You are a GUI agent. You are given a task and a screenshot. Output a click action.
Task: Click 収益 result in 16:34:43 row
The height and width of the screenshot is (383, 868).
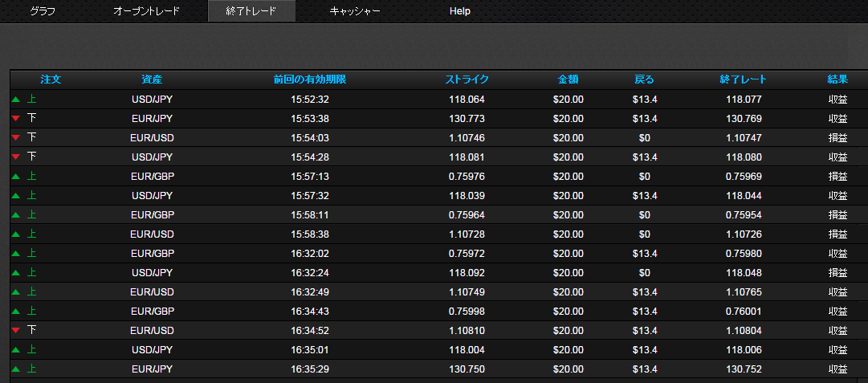click(838, 311)
